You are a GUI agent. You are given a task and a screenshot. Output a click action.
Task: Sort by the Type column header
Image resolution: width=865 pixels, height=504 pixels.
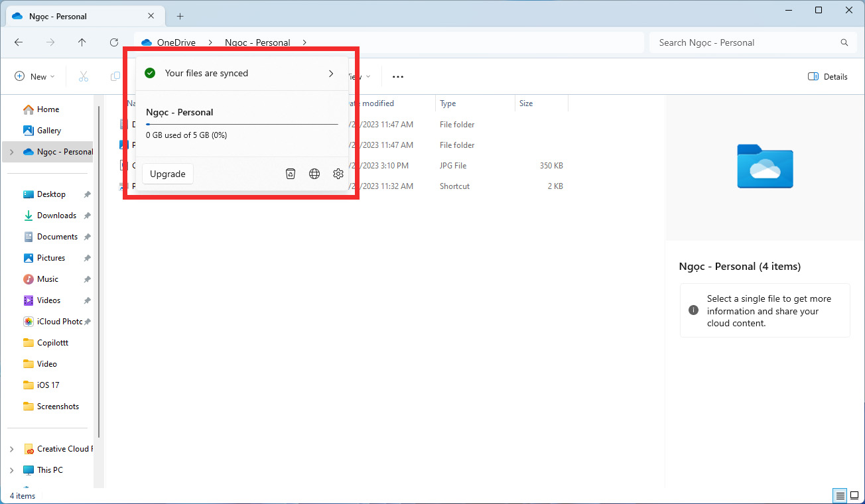(x=475, y=103)
